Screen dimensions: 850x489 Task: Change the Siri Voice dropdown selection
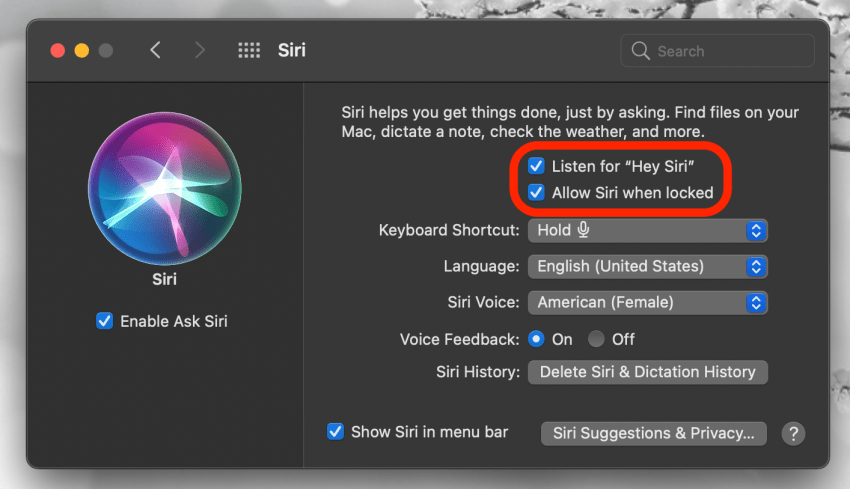647,302
